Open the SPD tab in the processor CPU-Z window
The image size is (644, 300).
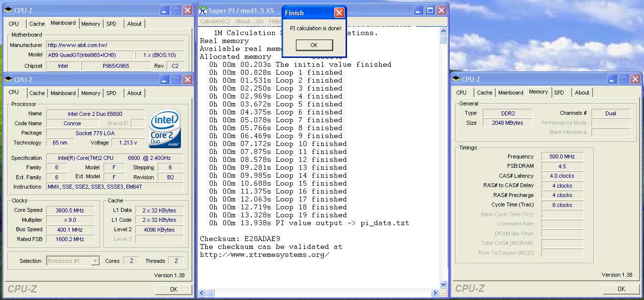(x=112, y=93)
